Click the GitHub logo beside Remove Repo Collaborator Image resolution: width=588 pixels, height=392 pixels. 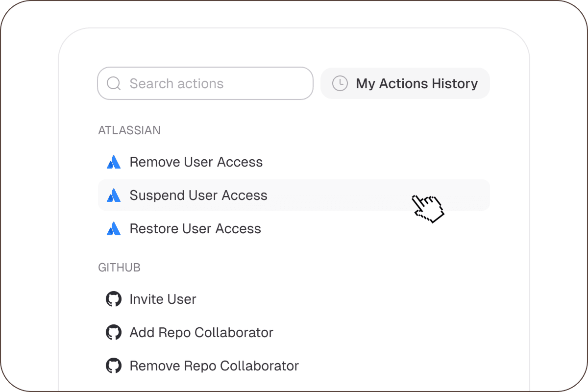(114, 366)
